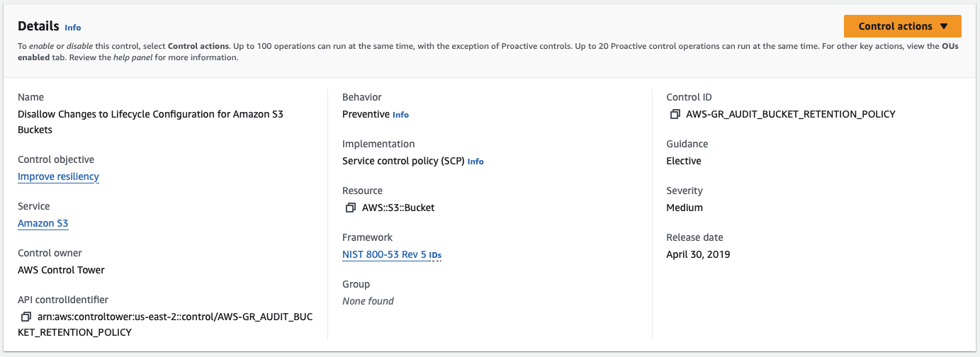The image size is (980, 357).
Task: Copy the API controlIdentifier ARN
Action: point(26,317)
